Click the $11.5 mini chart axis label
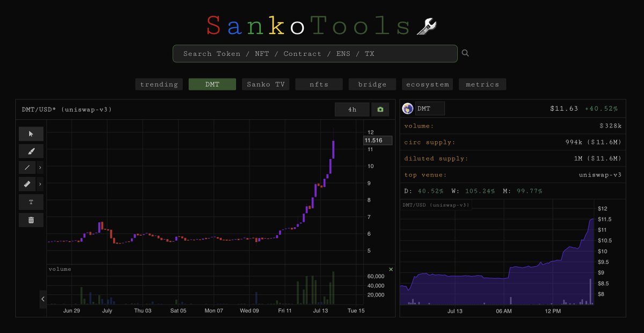 point(604,219)
